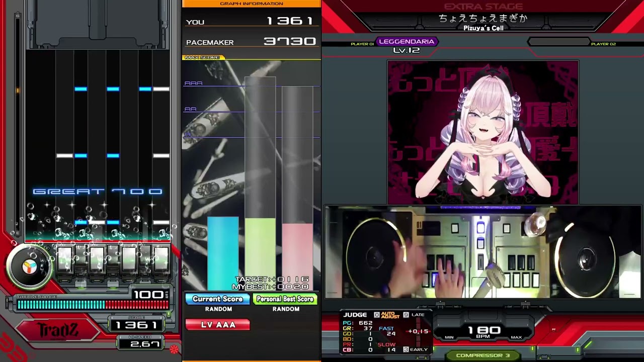The width and height of the screenshot is (644, 362).
Task: Click the GREAT 700 judgement text
Action: coord(98,192)
